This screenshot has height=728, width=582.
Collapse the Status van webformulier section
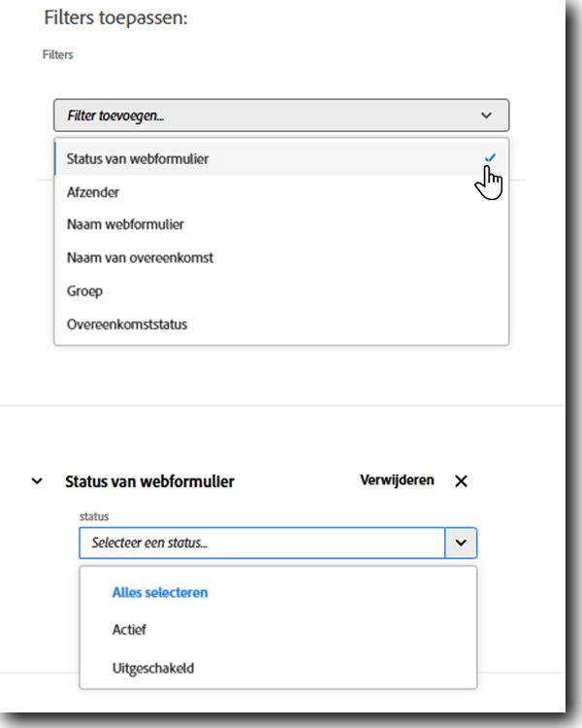[x=37, y=481]
